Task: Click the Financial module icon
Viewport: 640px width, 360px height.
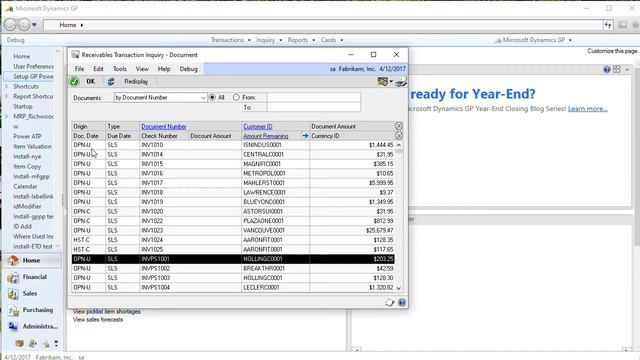Action: click(13, 277)
